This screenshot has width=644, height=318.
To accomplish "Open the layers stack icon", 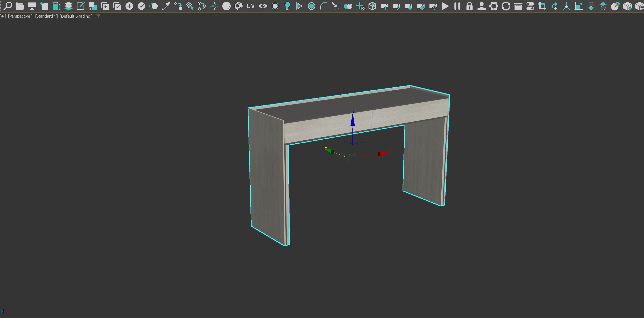I will (69, 6).
